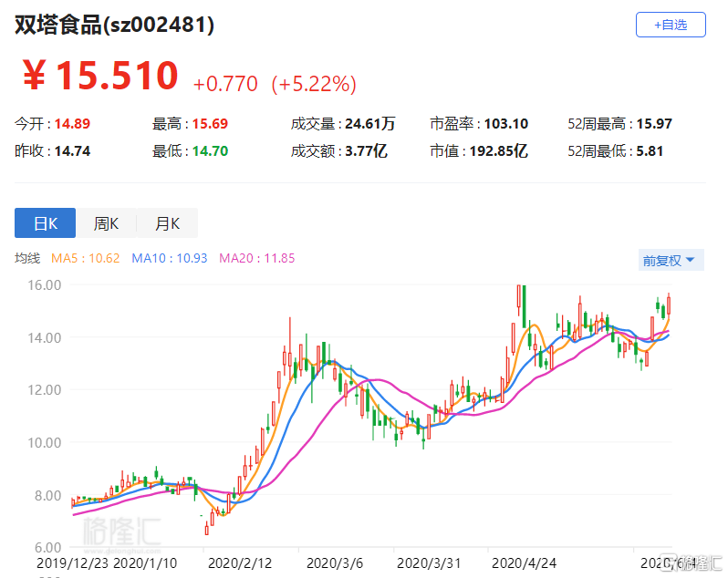This screenshot has height=578, width=728.
Task: Click the 市盈率 value 103.10
Action: tap(506, 124)
